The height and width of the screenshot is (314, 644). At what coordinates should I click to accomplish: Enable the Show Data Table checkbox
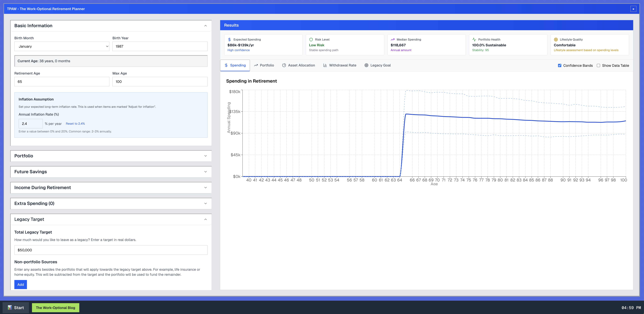click(598, 65)
